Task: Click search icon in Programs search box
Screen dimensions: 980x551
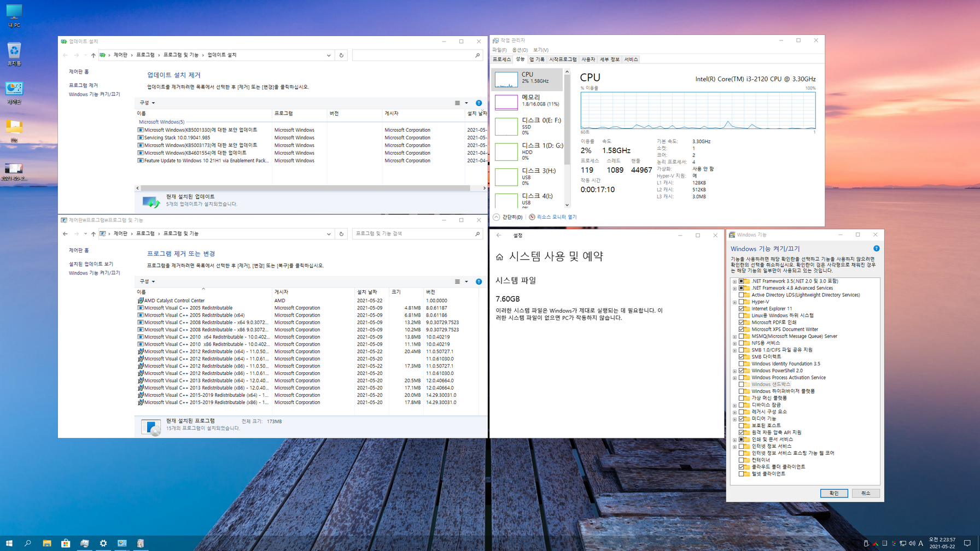Action: tap(477, 234)
